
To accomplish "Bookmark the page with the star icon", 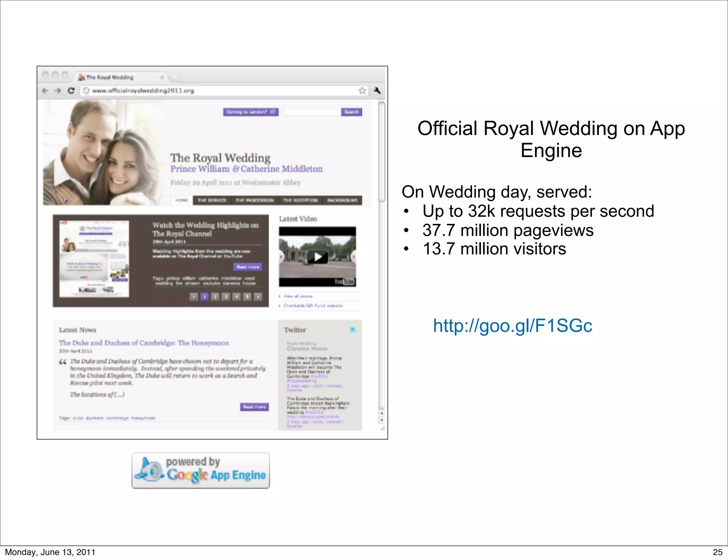I will coord(362,91).
